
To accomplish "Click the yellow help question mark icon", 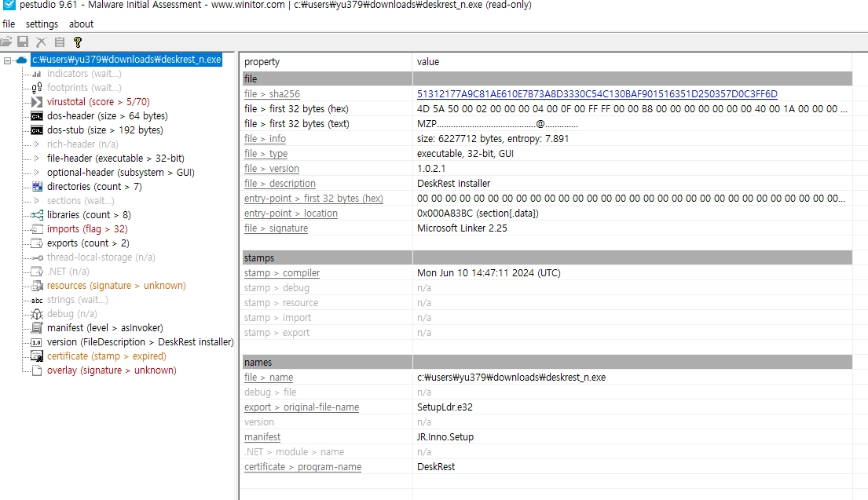I will pyautogui.click(x=78, y=42).
